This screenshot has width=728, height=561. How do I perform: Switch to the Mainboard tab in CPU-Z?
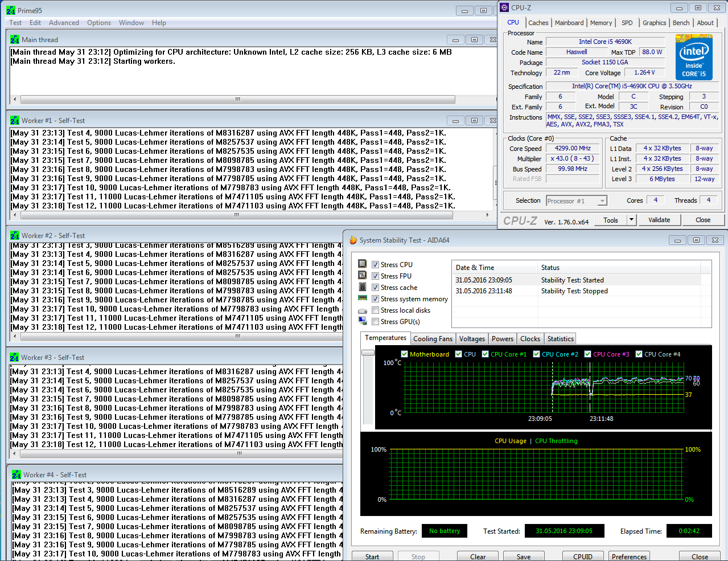point(569,23)
